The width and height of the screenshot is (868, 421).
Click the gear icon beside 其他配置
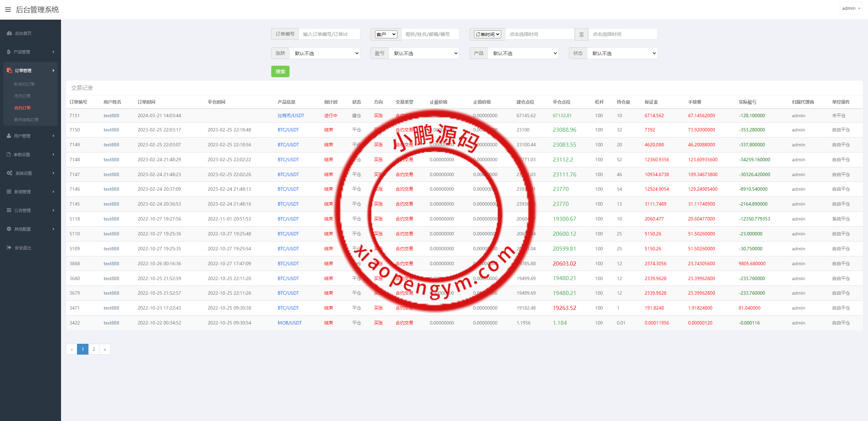pyautogui.click(x=9, y=229)
